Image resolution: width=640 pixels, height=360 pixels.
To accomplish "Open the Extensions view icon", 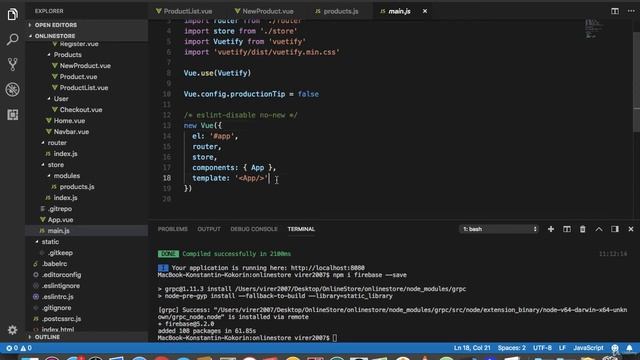I will (12, 115).
